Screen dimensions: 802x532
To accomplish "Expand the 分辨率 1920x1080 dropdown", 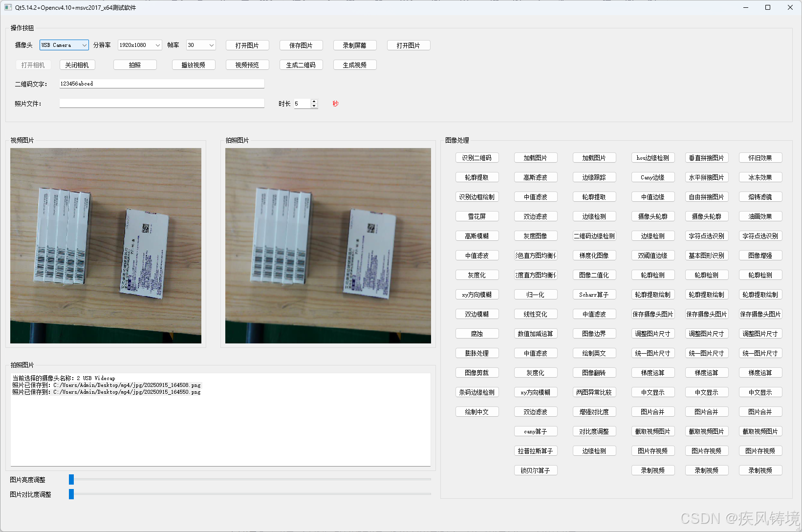I will [140, 45].
